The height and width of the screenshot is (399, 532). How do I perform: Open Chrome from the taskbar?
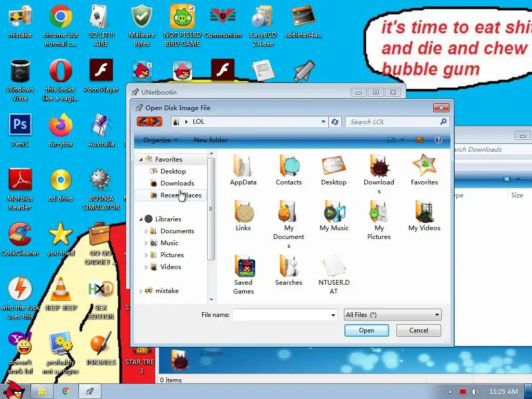point(66,391)
